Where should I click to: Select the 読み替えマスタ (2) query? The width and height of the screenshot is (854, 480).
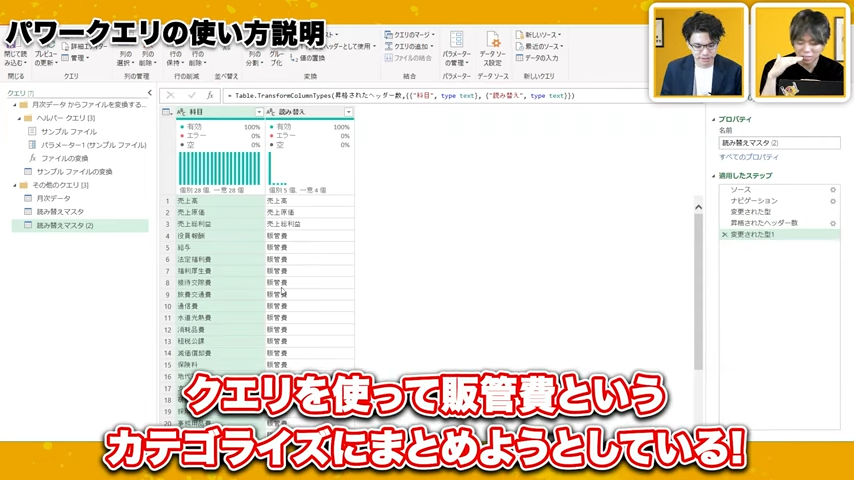point(80,226)
